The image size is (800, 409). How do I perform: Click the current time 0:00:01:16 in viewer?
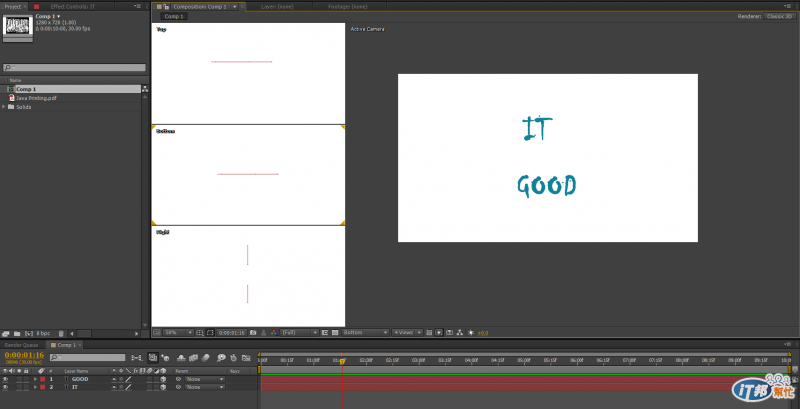pos(232,333)
